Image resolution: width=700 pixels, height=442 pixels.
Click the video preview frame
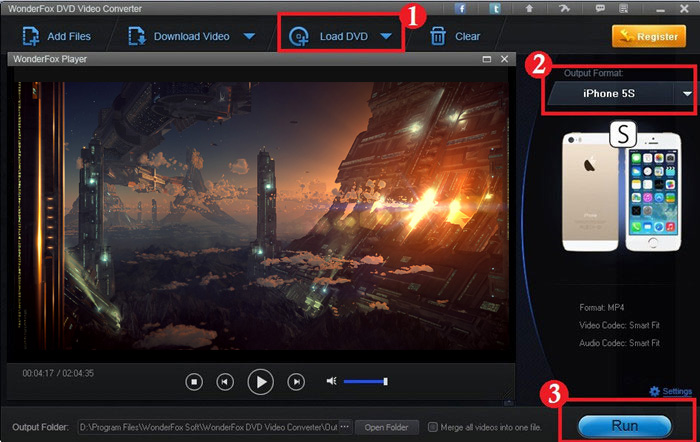263,215
